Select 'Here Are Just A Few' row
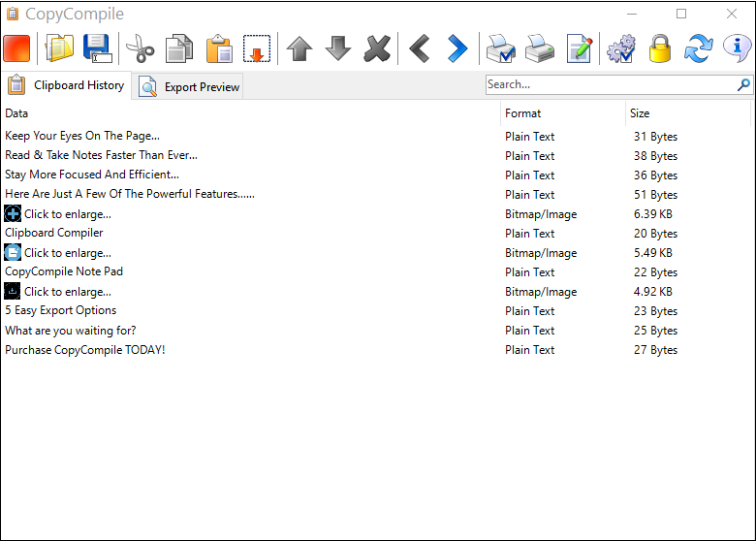Screen dimensions: 756x541 (376, 194)
